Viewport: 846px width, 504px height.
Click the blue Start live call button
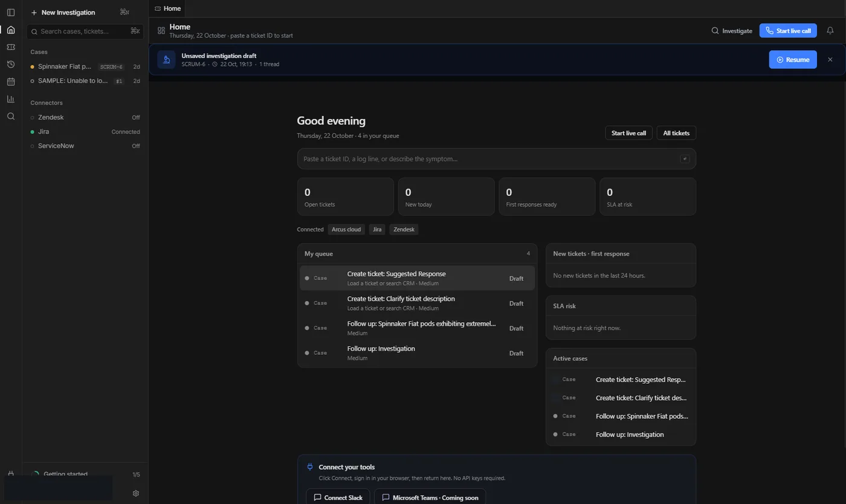(x=788, y=31)
